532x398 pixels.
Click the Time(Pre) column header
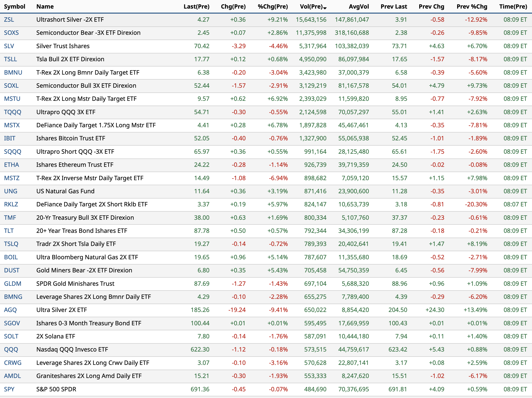tap(513, 6)
